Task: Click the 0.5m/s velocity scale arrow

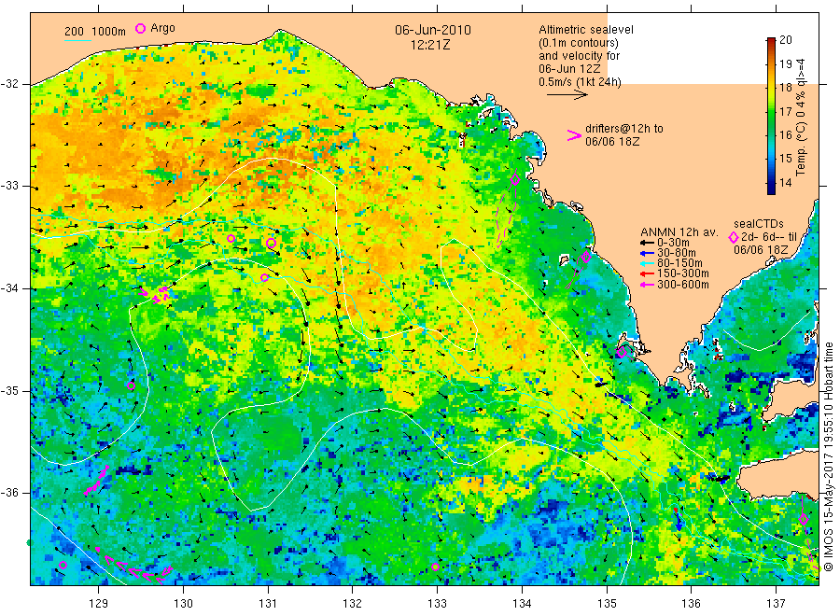Action: [x=567, y=95]
